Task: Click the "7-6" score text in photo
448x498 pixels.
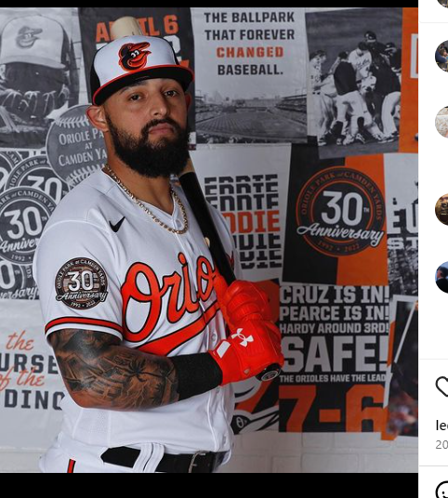Action: pyautogui.click(x=333, y=408)
